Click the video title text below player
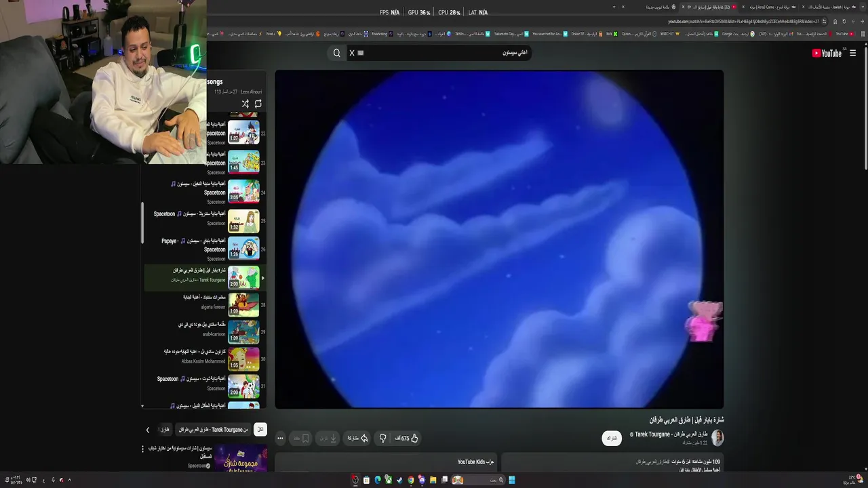 [686, 420]
